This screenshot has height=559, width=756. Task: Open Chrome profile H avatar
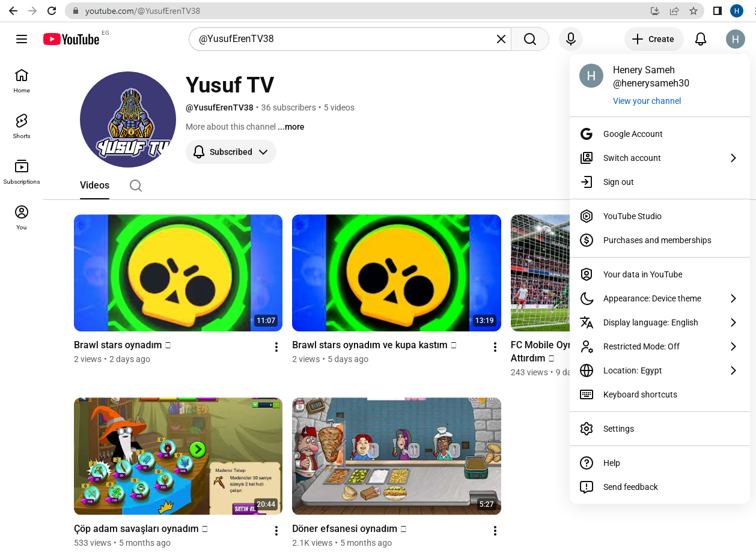(x=737, y=11)
